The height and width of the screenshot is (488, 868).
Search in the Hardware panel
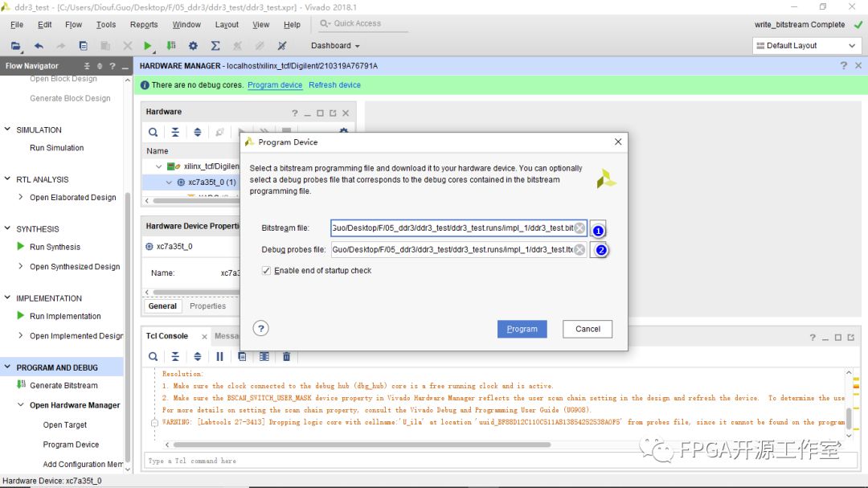tap(153, 132)
